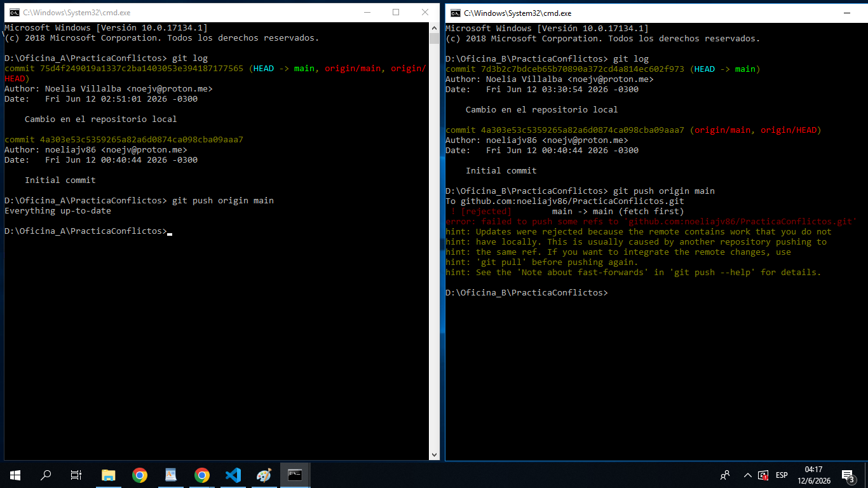This screenshot has width=868, height=488.
Task: Click 'Microsoft Windows [Versión 10.0.17134.1]' in left window
Action: coord(106,28)
